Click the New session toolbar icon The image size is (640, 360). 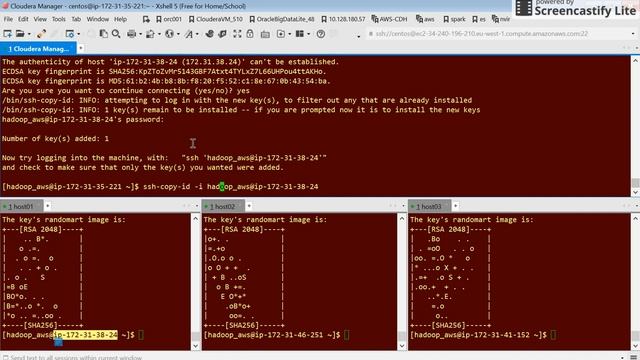pyautogui.click(x=7, y=34)
